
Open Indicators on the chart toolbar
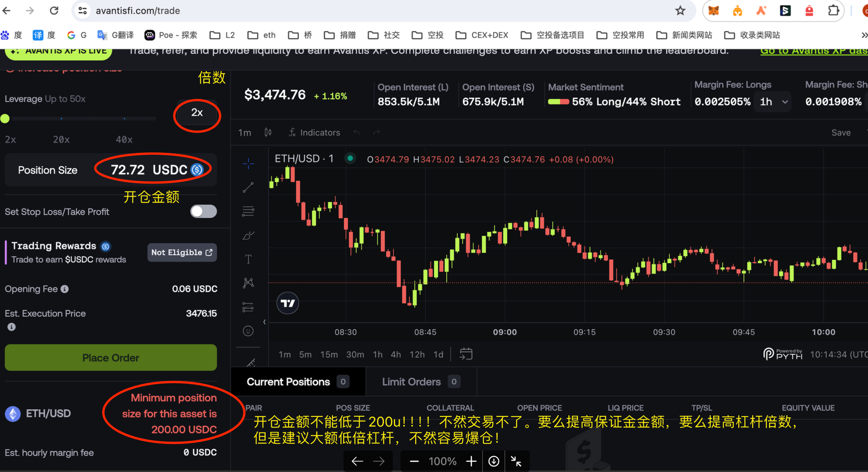point(314,132)
